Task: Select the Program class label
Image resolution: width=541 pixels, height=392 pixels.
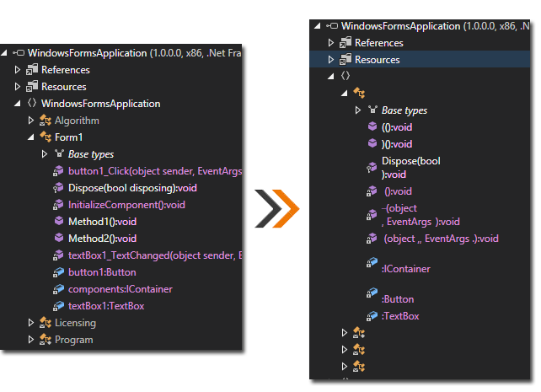Action: click(74, 340)
